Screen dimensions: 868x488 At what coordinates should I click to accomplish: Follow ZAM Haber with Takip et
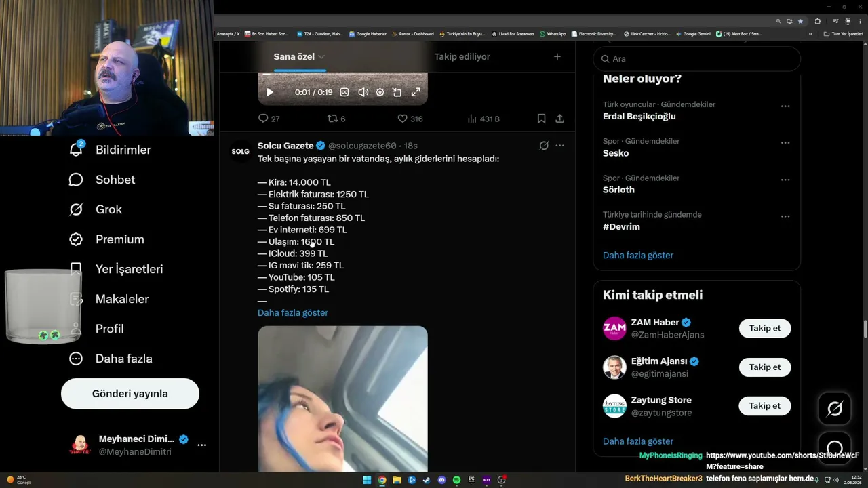765,328
